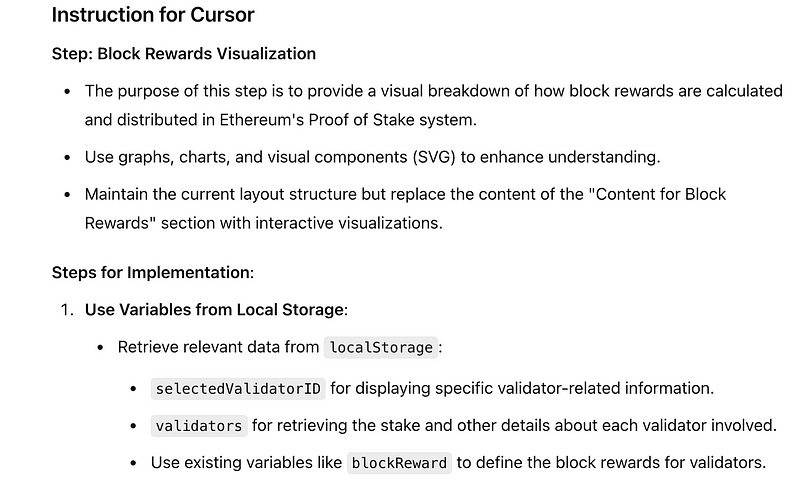Click the quoted "Content for Block" text
This screenshot has height=484, width=800.
click(x=662, y=194)
